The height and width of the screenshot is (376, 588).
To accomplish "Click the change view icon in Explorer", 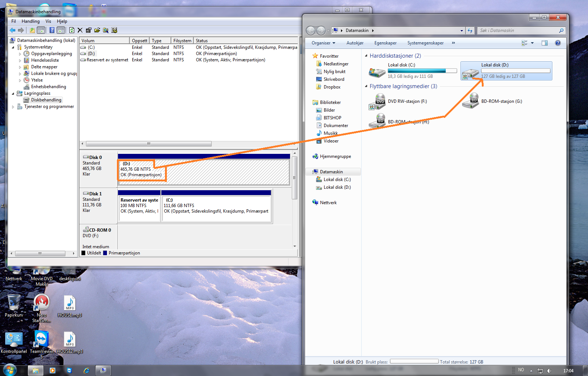I will point(524,43).
